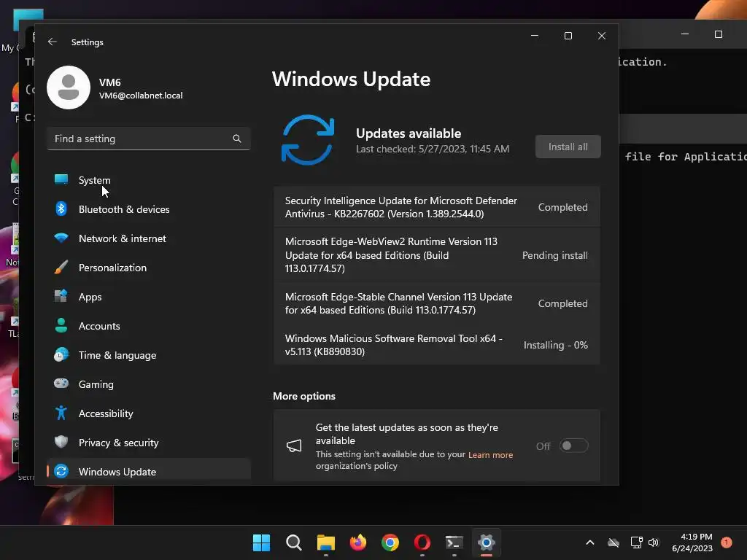
Task: Open the notification bell badge
Action: pyautogui.click(x=727, y=542)
